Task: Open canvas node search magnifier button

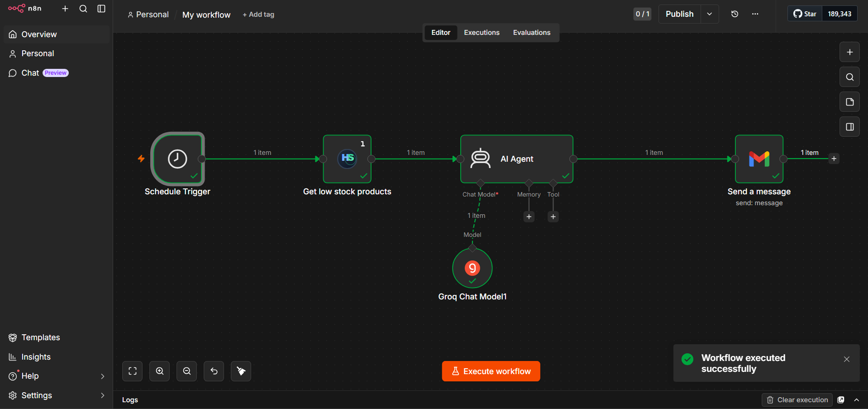Action: (849, 77)
